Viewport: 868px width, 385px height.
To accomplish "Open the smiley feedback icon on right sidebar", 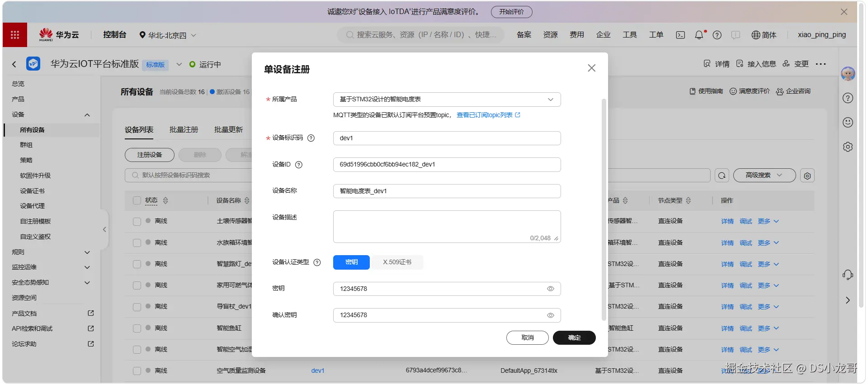I will pyautogui.click(x=848, y=122).
